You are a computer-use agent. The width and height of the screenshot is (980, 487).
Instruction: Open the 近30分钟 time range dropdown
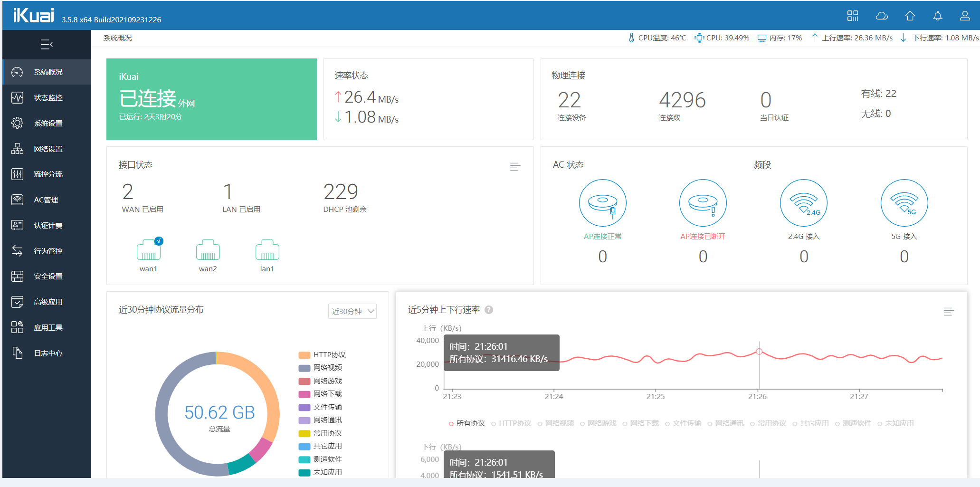352,311
